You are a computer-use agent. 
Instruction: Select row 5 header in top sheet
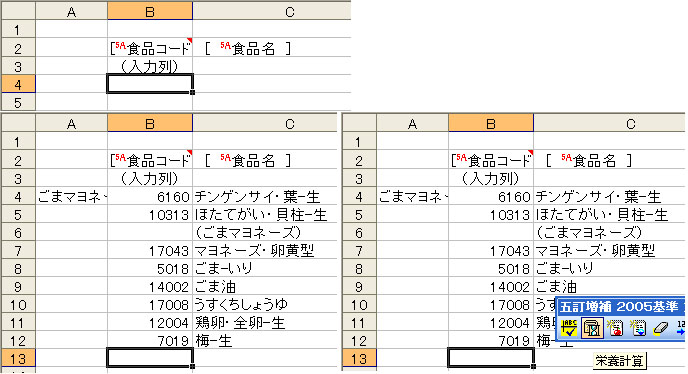point(18,102)
